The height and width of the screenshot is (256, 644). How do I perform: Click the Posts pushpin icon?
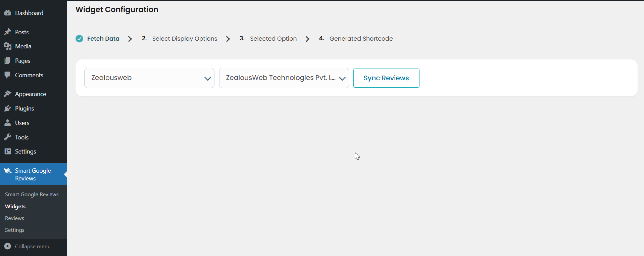[8, 32]
